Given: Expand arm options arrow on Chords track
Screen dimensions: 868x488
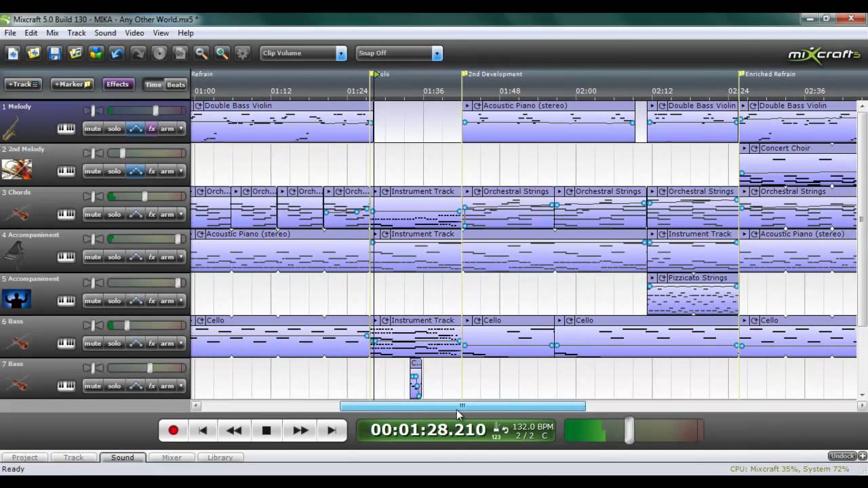Looking at the screenshot, I should click(181, 214).
